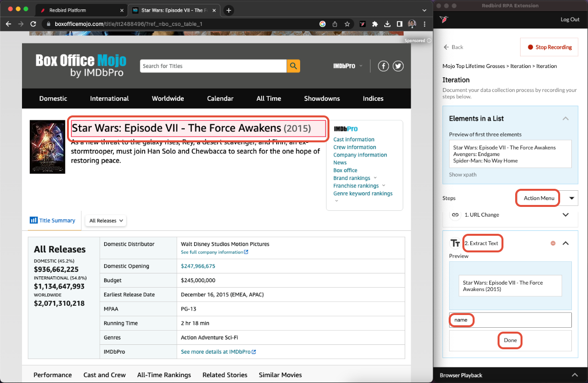588x383 pixels.
Task: Open Chrome profile avatar
Action: tap(412, 23)
